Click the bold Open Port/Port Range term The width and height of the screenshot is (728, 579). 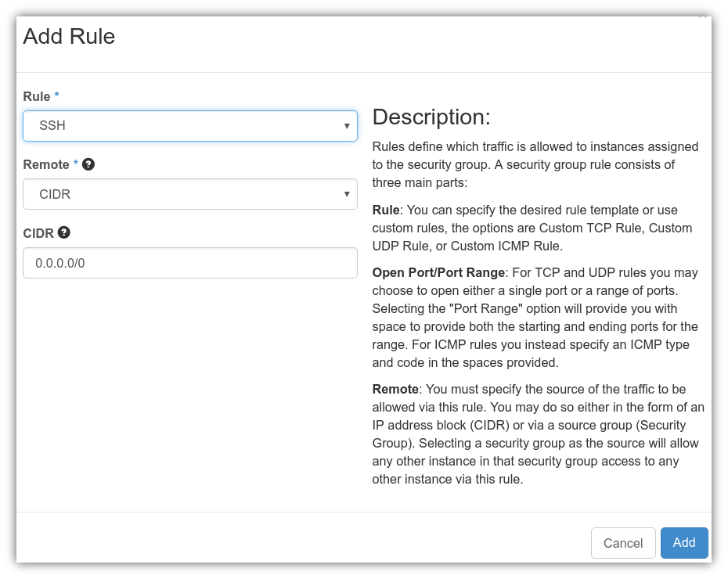(438, 273)
